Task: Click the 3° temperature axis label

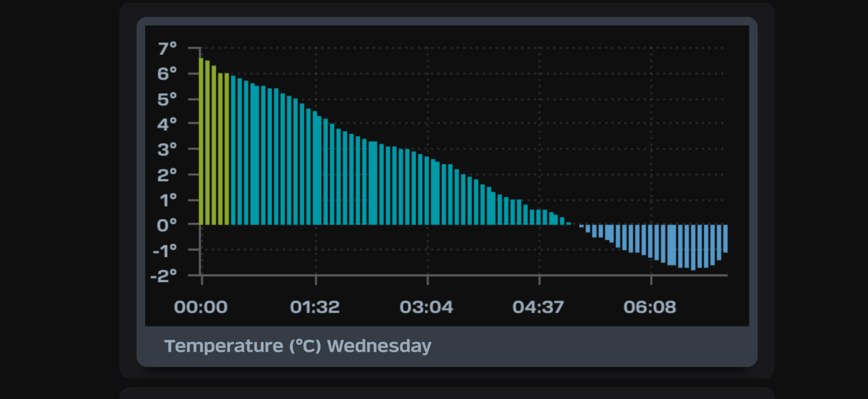Action: point(167,149)
